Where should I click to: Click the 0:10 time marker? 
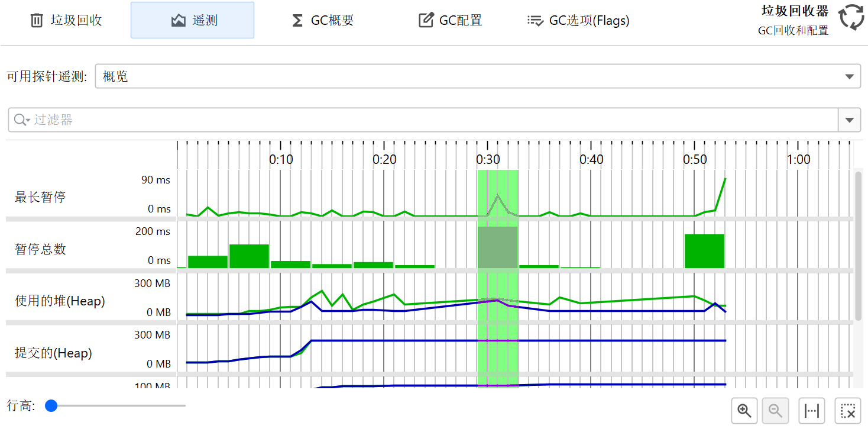[281, 159]
